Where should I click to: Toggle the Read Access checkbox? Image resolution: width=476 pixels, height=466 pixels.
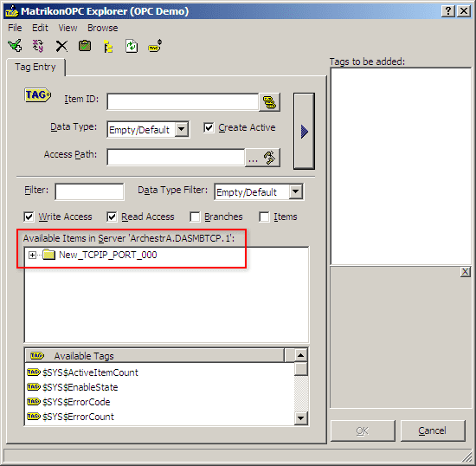click(x=112, y=217)
